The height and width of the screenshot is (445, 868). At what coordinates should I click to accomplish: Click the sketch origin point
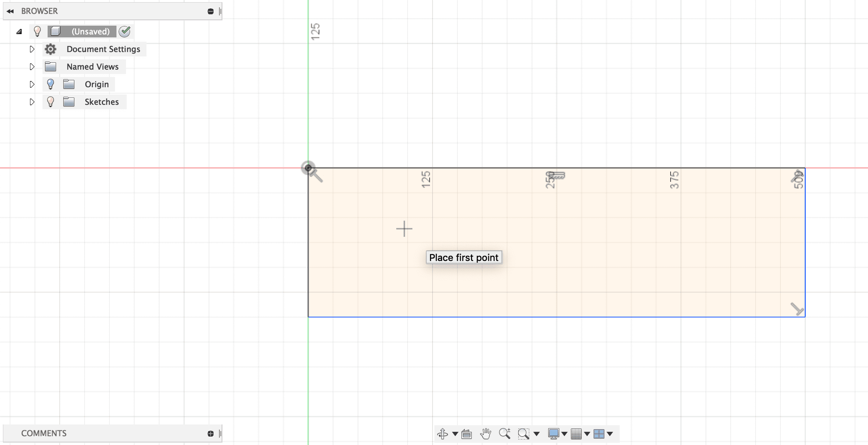point(308,168)
